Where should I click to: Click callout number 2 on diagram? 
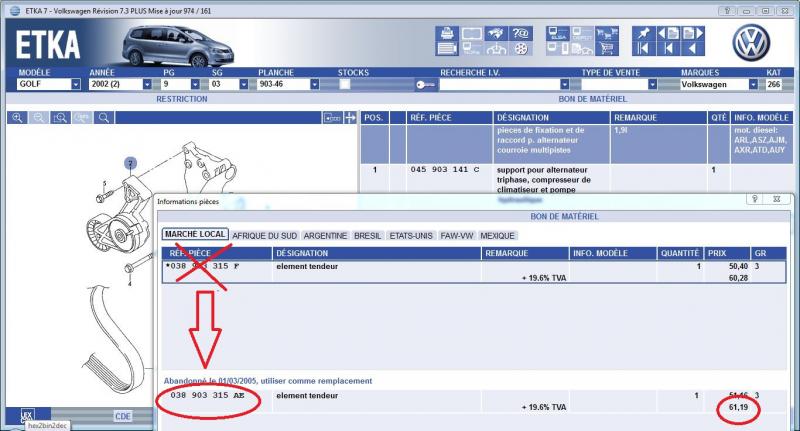(x=131, y=164)
